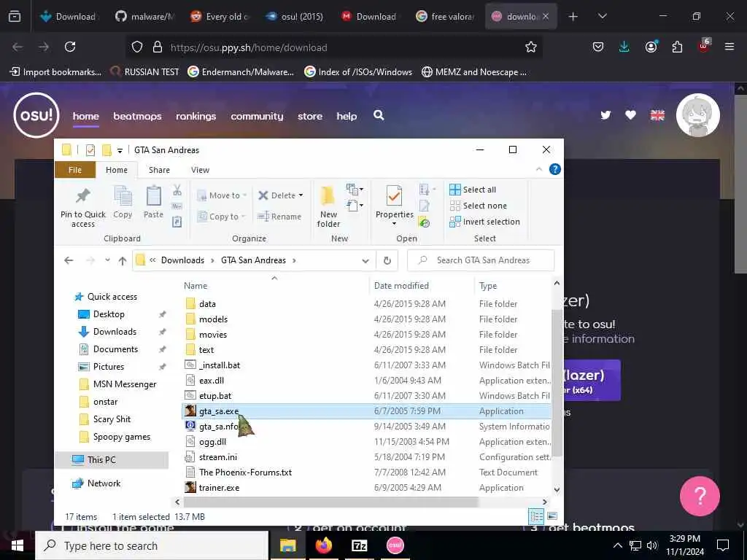Collapse the explorer ribbon chevron
This screenshot has height=560, width=747.
click(x=539, y=169)
